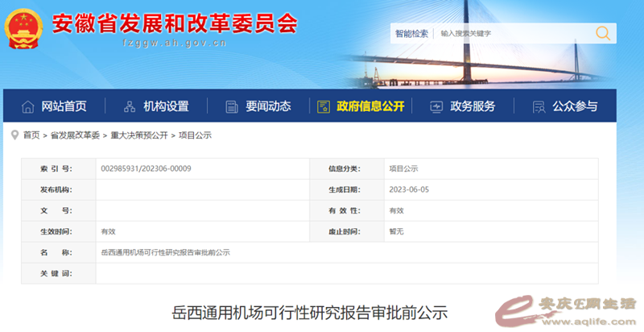Click the 重大决策预公开 breadcrumb link

(x=139, y=135)
